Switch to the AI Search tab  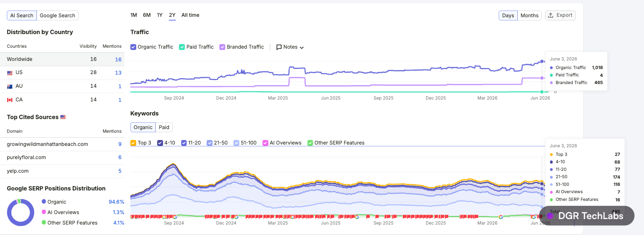pyautogui.click(x=22, y=15)
